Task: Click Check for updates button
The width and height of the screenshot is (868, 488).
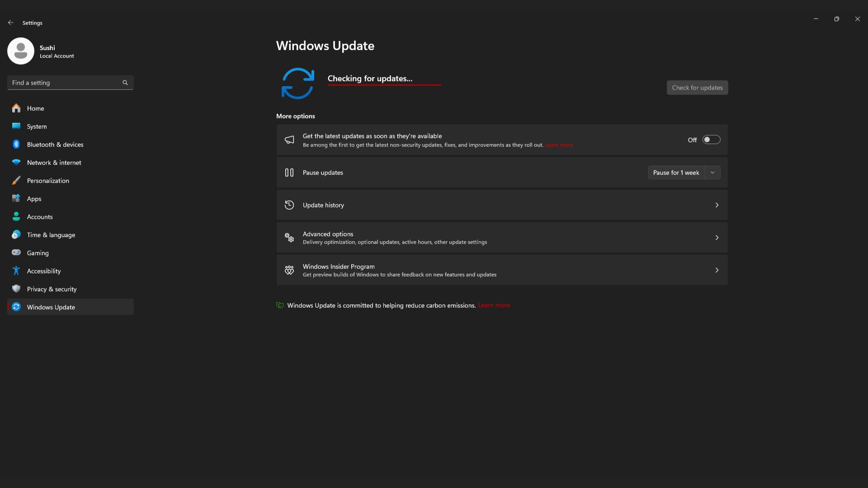Action: coord(697,88)
